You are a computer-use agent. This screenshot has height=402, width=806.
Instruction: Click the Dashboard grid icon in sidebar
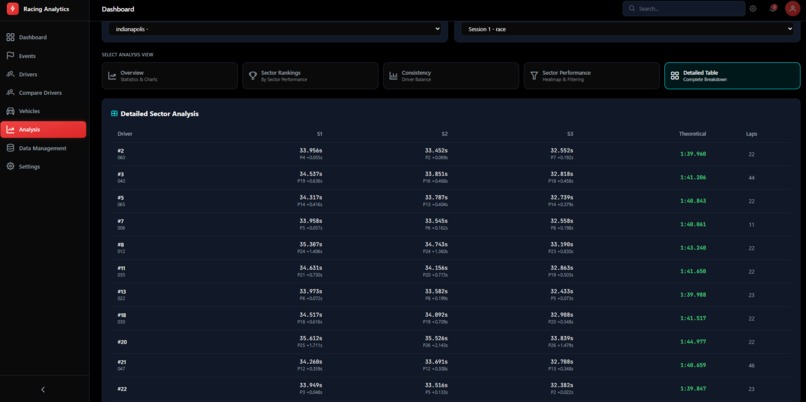click(x=10, y=37)
